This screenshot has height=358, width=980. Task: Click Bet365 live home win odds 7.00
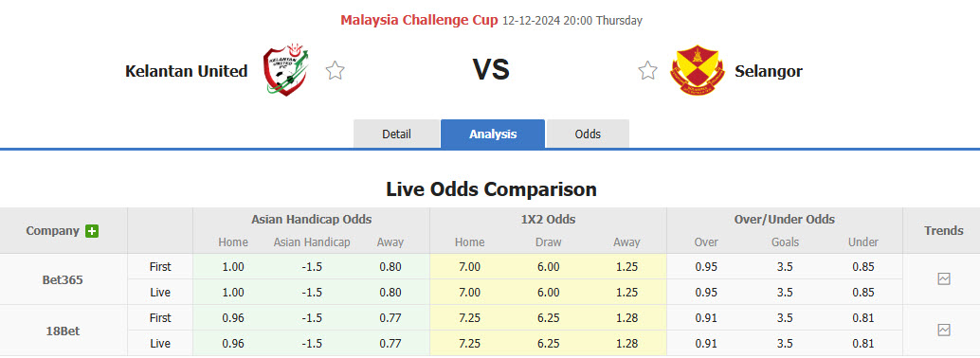(x=470, y=293)
